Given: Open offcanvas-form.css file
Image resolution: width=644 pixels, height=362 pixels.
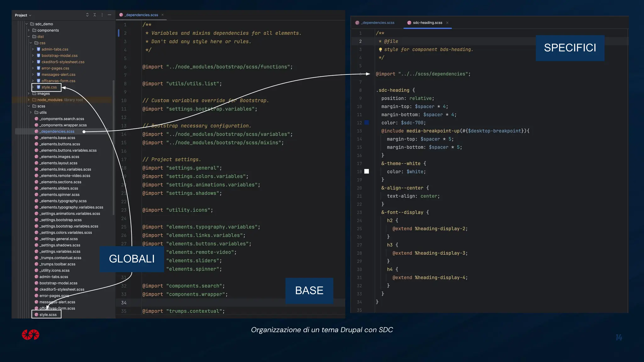Looking at the screenshot, I should pos(58,81).
